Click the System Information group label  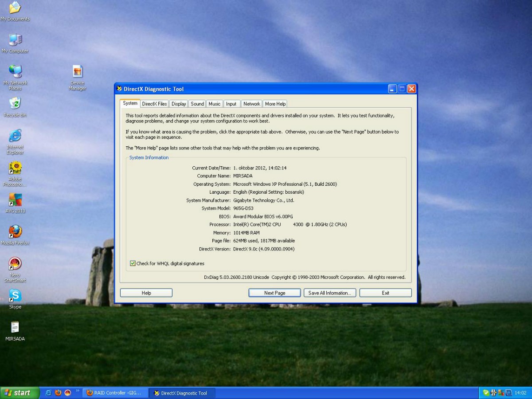pos(149,157)
